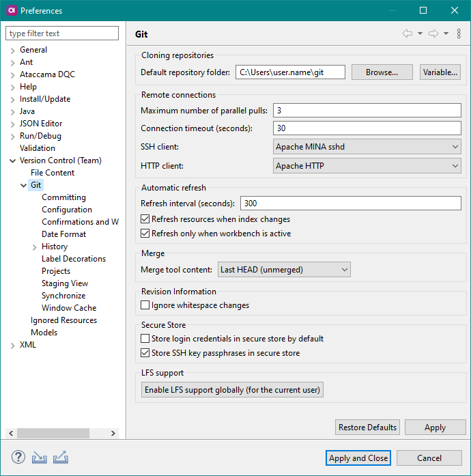Click the forward navigation arrow icon

click(x=433, y=33)
